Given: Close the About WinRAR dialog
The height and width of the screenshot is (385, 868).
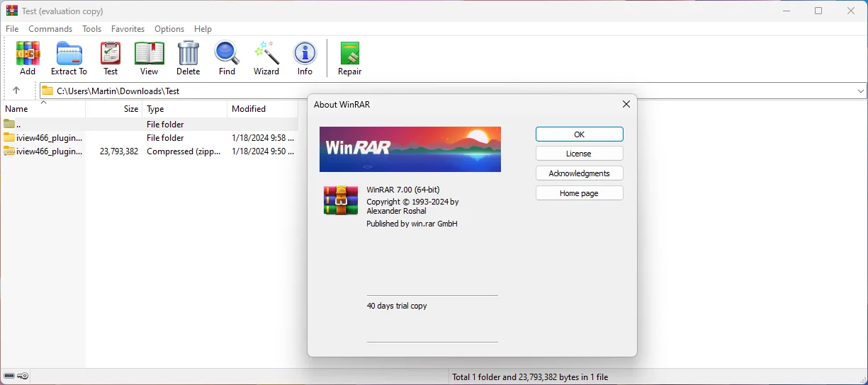Looking at the screenshot, I should [x=626, y=104].
